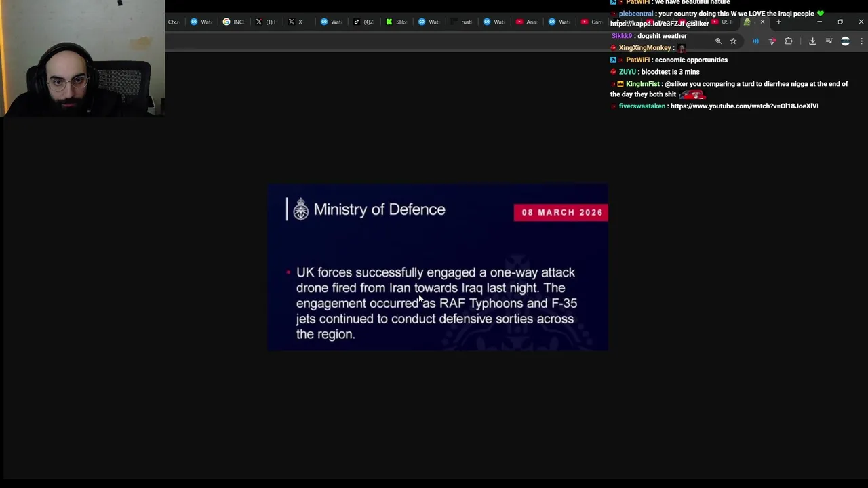Click the zoom magnifier icon in address bar
This screenshot has width=868, height=488.
[x=718, y=41]
